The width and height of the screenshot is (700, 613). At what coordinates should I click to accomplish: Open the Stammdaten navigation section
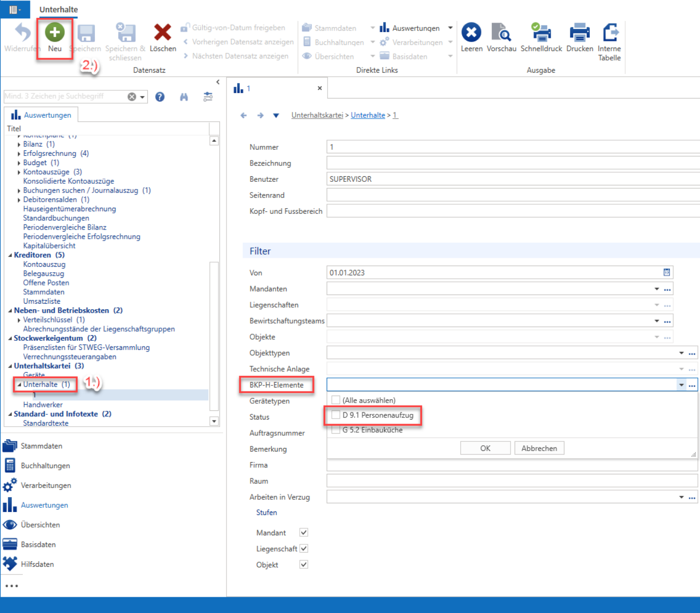click(x=41, y=446)
